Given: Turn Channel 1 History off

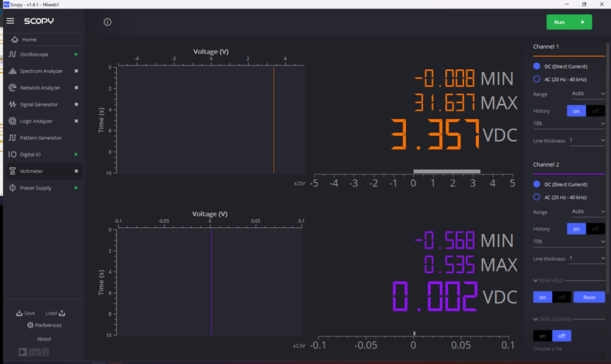Looking at the screenshot, I should point(595,111).
